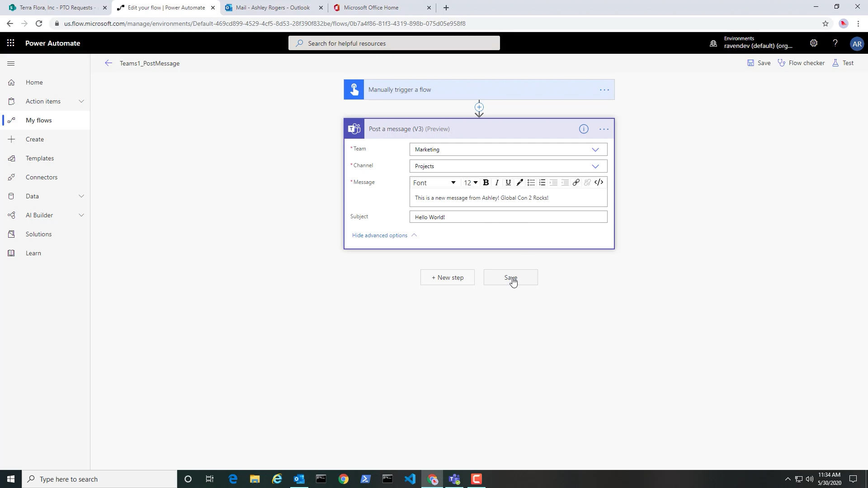The width and height of the screenshot is (868, 488).
Task: Click the Subject field with Hello World!
Action: (x=508, y=217)
